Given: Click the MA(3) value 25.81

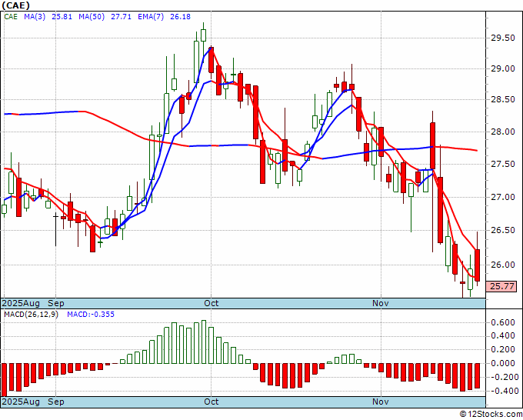Looking at the screenshot, I should 62,16.
